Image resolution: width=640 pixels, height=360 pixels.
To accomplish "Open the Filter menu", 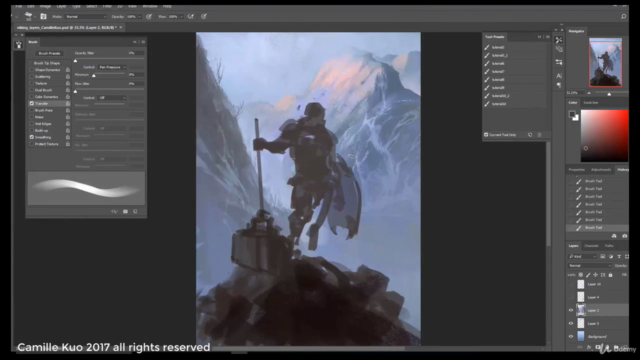I will pyautogui.click(x=107, y=6).
